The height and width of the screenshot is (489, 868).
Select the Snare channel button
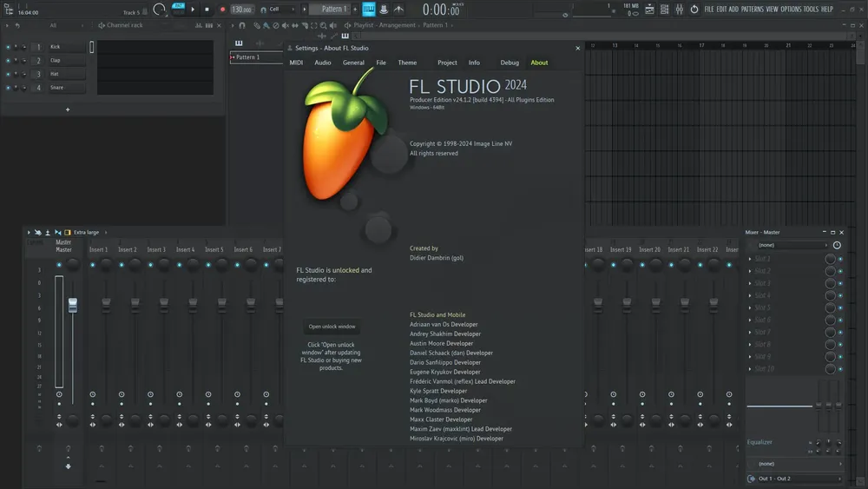[x=67, y=88]
